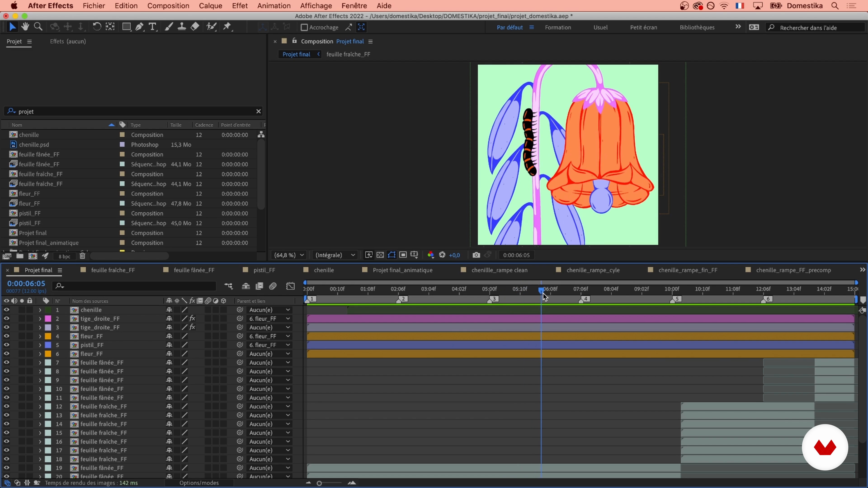Choose the Hand tool
The height and width of the screenshot is (488, 868).
click(x=25, y=27)
